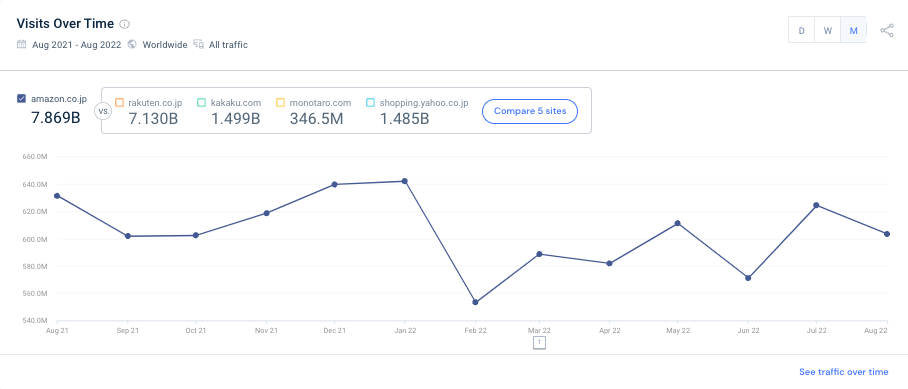Image resolution: width=908 pixels, height=389 pixels.
Task: Click the 1.499B kakaku visits value
Action: tap(235, 119)
